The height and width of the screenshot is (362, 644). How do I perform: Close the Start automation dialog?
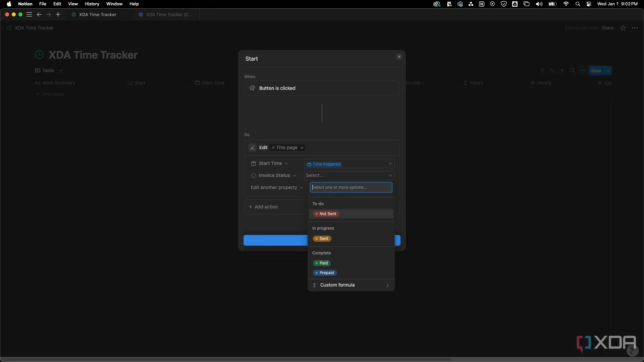pos(399,57)
